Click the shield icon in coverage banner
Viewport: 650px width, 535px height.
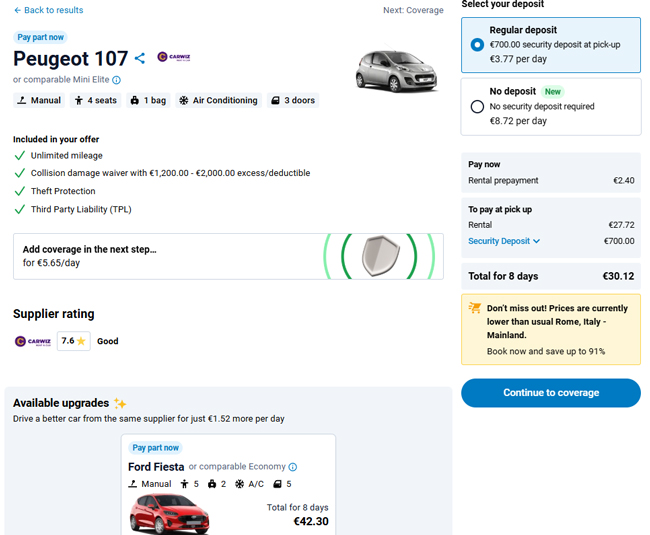381,256
